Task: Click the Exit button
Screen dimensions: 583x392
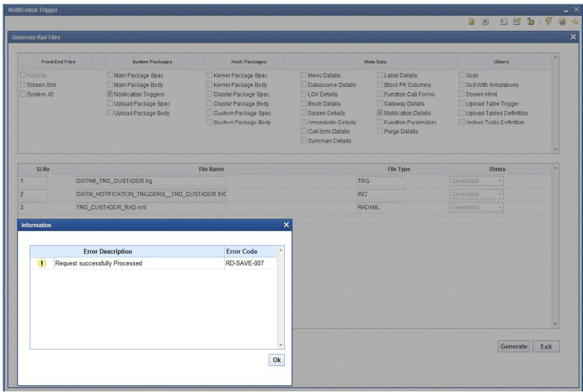Action: (x=546, y=347)
